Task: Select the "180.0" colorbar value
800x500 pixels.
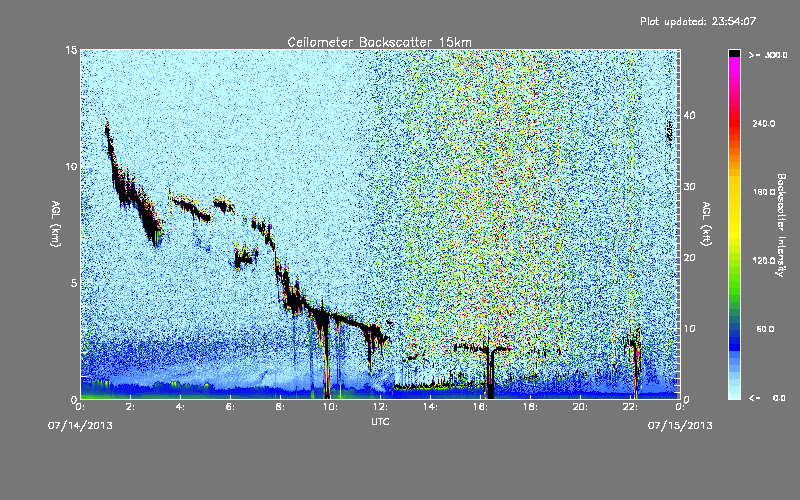Action: point(764,192)
